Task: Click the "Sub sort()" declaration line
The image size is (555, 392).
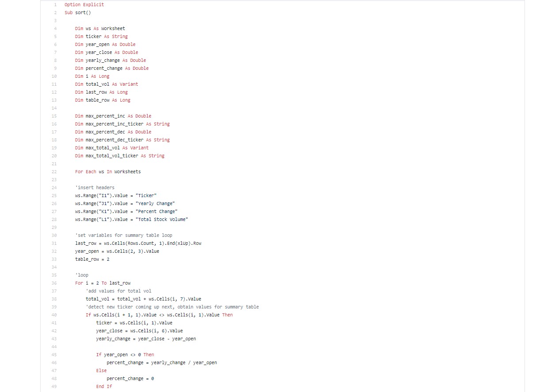Action: click(x=78, y=12)
